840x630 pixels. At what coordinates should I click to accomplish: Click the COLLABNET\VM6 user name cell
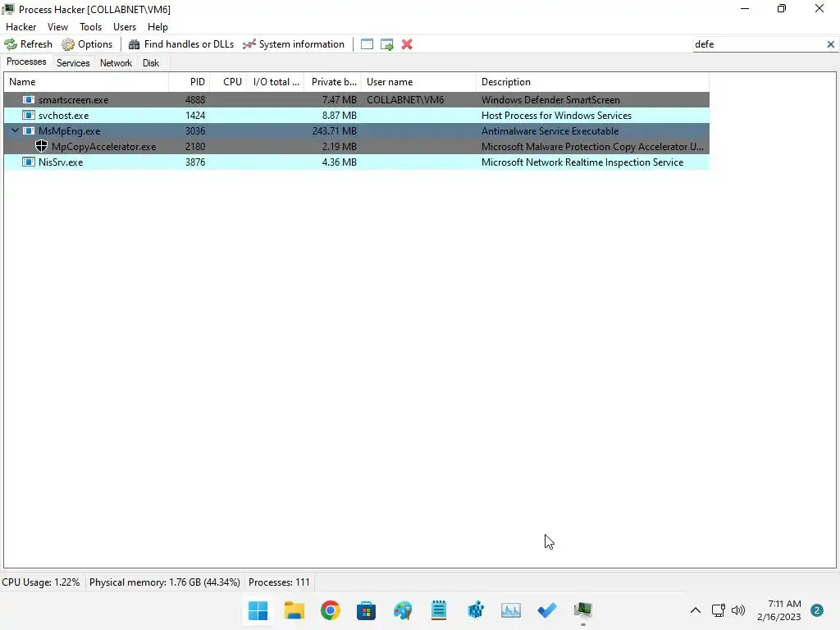tap(405, 99)
